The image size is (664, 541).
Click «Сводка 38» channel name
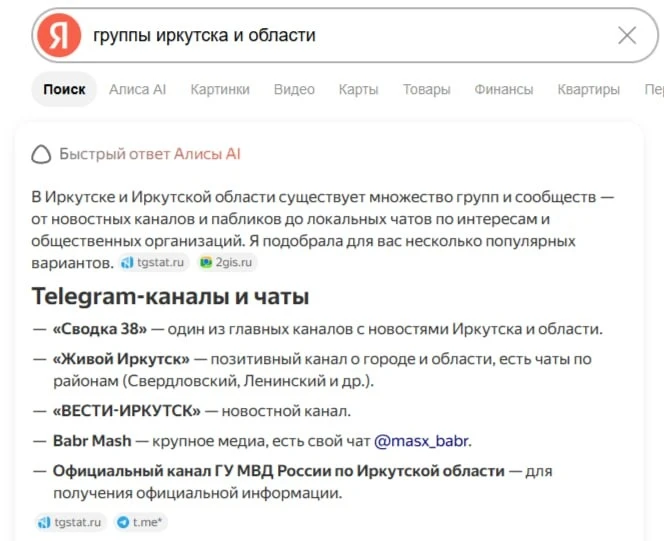pyautogui.click(x=100, y=329)
